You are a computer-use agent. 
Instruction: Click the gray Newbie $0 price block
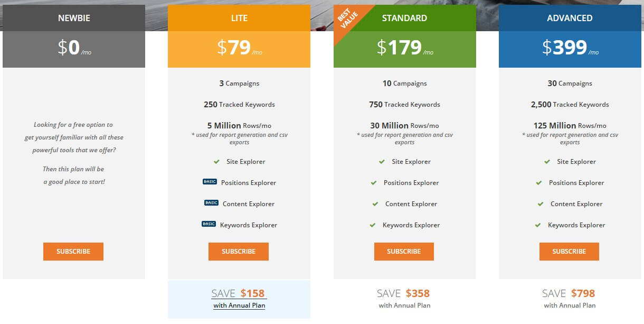pyautogui.click(x=74, y=49)
